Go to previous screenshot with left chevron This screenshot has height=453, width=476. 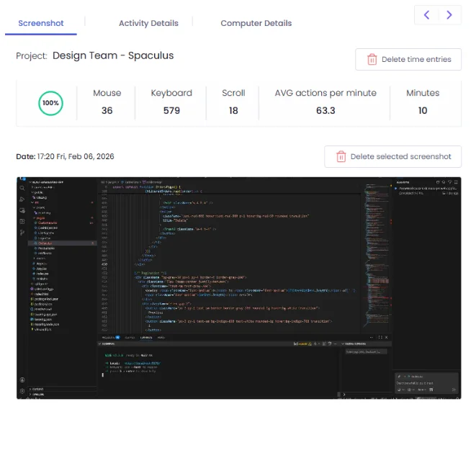(426, 15)
